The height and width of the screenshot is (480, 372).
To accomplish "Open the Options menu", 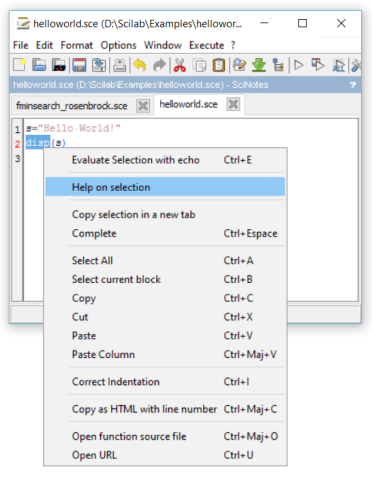I will [x=118, y=45].
